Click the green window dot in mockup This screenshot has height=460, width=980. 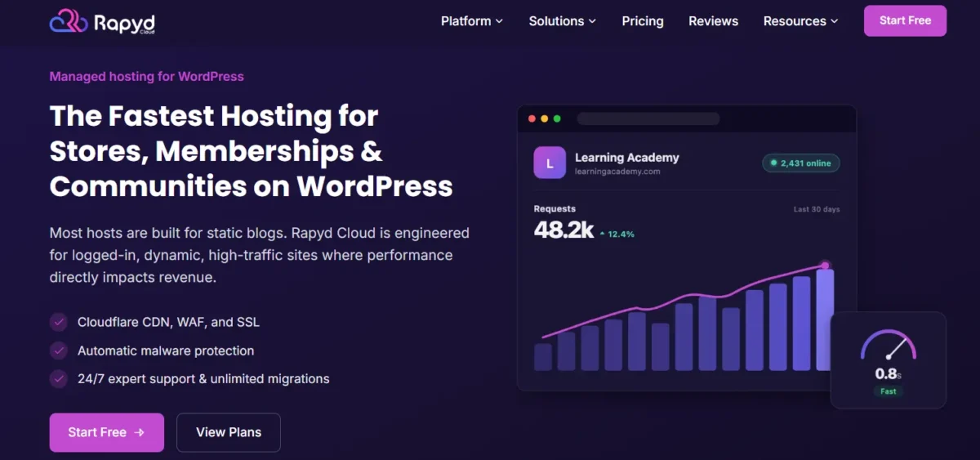click(x=557, y=118)
